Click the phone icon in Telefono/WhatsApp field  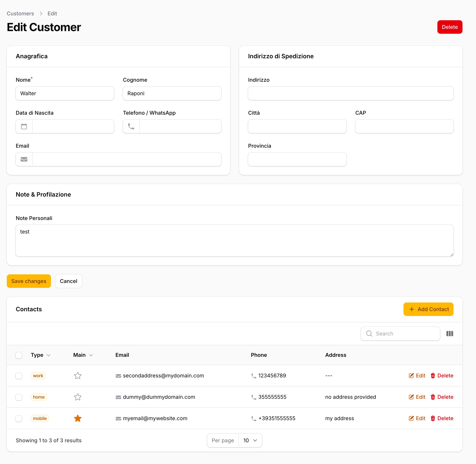[x=131, y=126]
